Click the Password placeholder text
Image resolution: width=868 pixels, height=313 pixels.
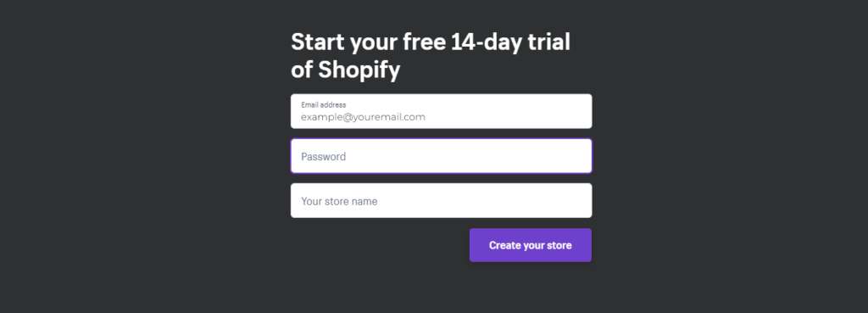click(x=323, y=157)
